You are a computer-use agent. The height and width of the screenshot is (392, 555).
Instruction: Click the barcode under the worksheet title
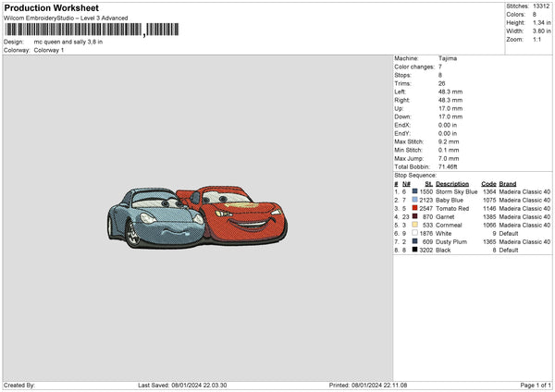click(x=92, y=30)
